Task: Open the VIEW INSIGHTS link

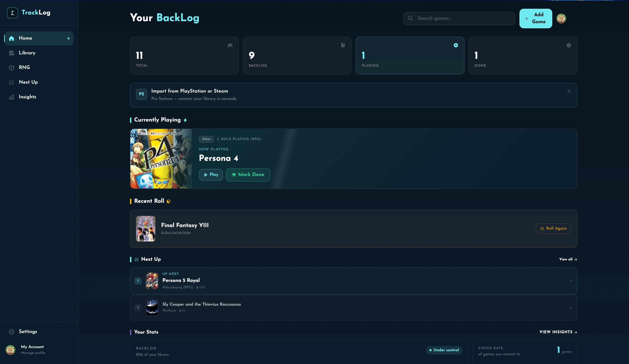Action: pyautogui.click(x=558, y=332)
